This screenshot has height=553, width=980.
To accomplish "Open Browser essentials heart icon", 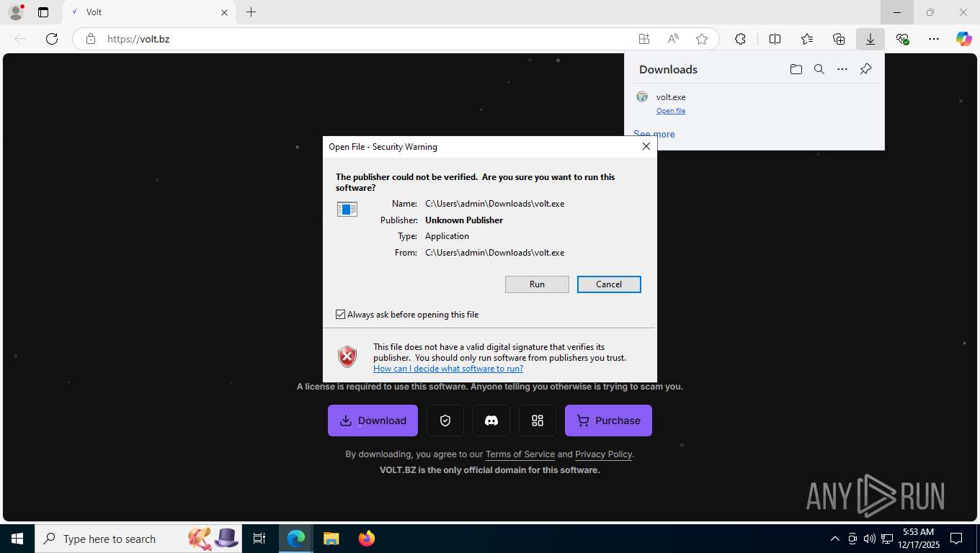I will pyautogui.click(x=902, y=39).
